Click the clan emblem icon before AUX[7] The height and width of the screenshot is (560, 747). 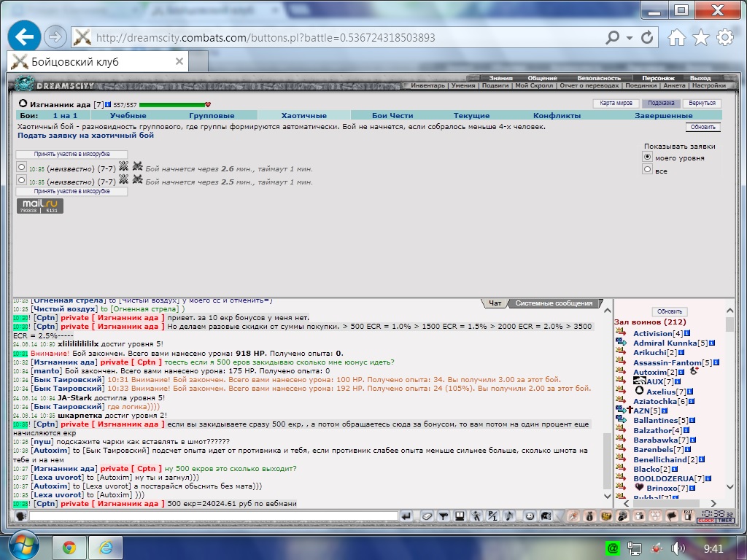(x=639, y=381)
